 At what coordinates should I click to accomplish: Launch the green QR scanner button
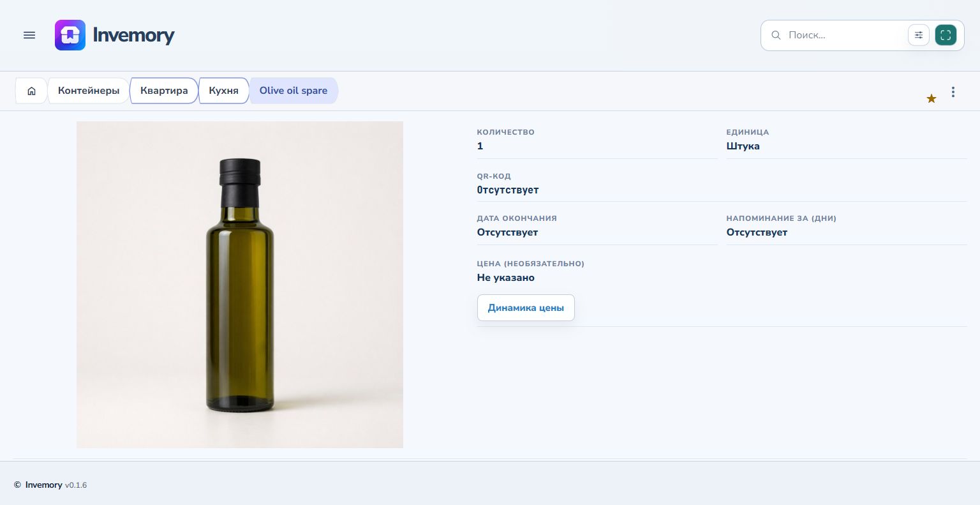[946, 35]
